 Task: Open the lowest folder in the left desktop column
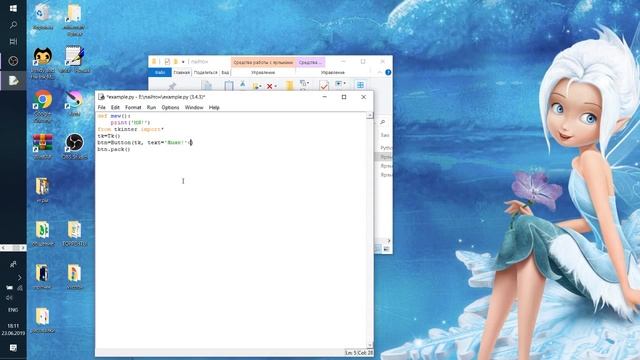(x=42, y=320)
